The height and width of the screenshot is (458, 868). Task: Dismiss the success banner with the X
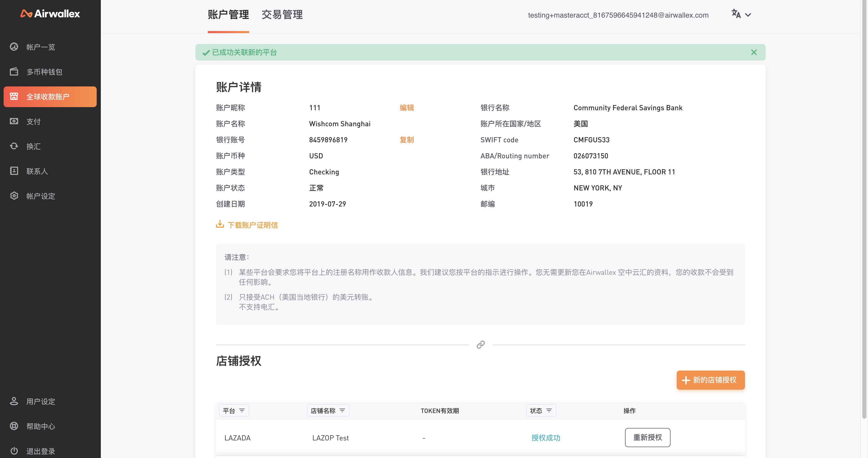pos(754,52)
